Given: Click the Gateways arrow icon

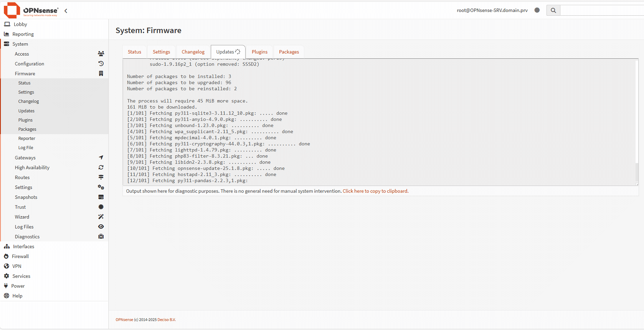Looking at the screenshot, I should tap(101, 158).
